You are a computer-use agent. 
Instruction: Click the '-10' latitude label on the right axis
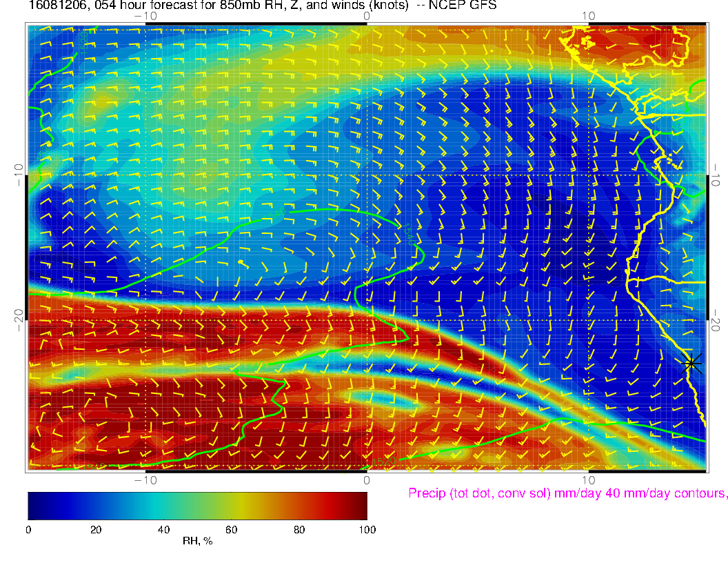tap(715, 175)
